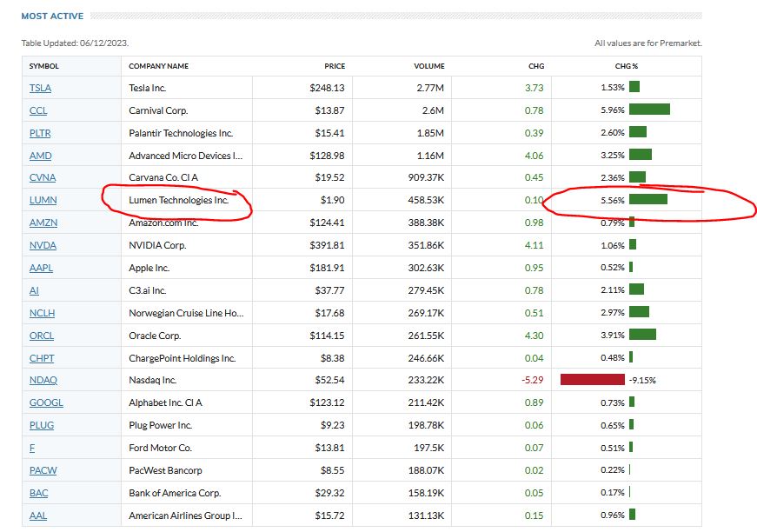Select the Lumen Technologies Inc. company name

(x=178, y=200)
